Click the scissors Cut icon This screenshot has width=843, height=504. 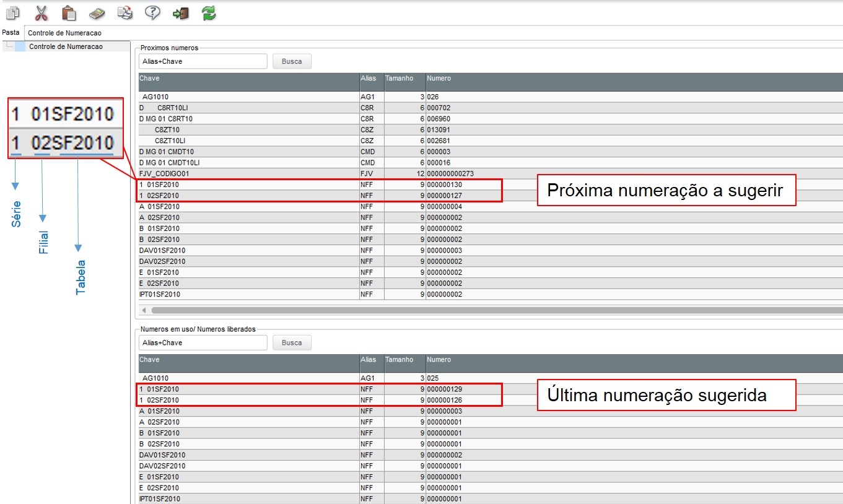(41, 12)
